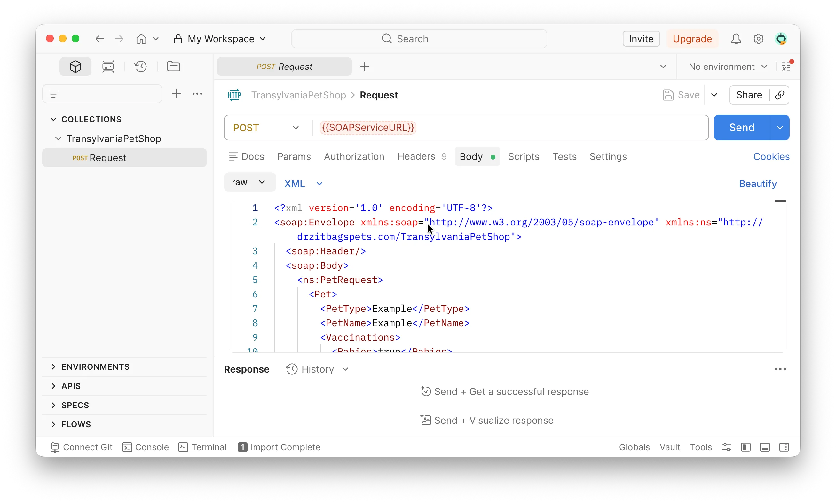Select the POST Request editor tab
Screen dimensions: 836x504
click(284, 67)
